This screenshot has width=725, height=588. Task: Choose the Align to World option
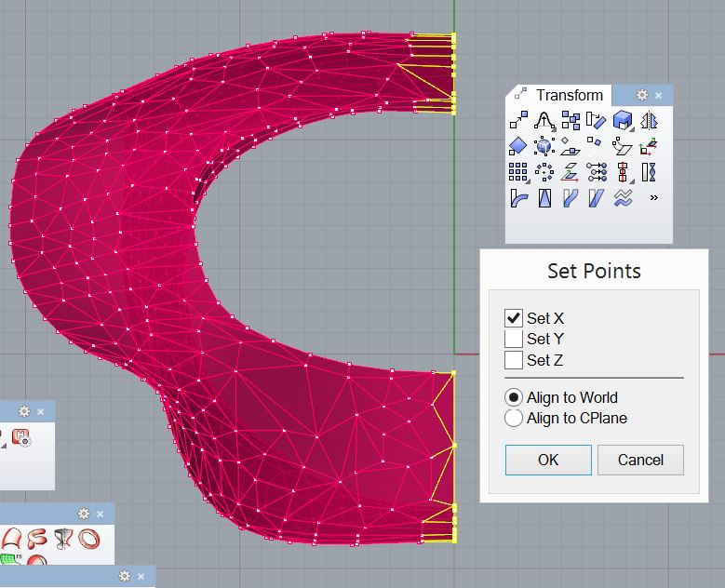pyautogui.click(x=514, y=397)
